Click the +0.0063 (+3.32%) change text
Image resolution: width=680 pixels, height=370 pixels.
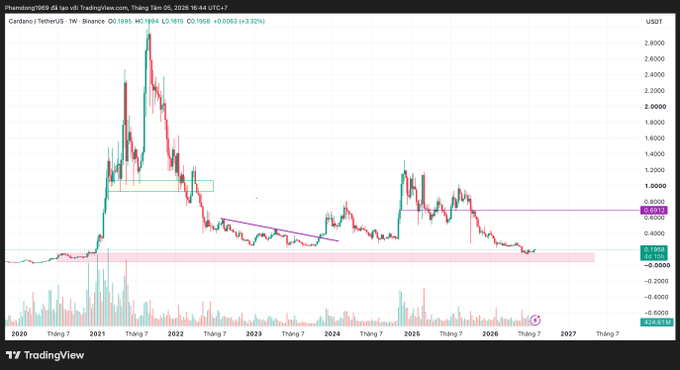[239, 21]
